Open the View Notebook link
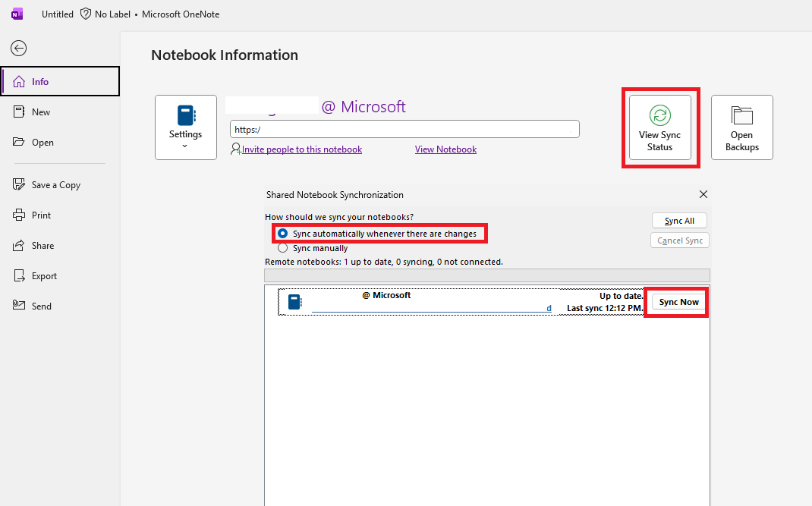 (x=445, y=149)
